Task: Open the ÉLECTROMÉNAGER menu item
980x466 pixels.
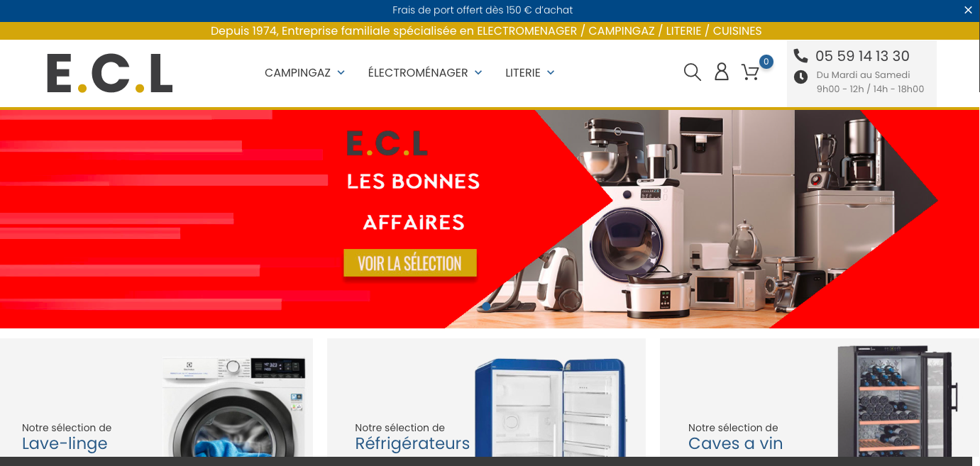Action: click(x=418, y=72)
